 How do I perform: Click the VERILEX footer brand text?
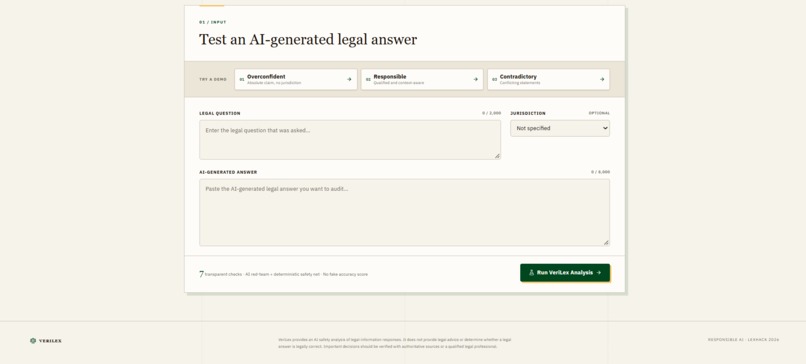click(50, 341)
